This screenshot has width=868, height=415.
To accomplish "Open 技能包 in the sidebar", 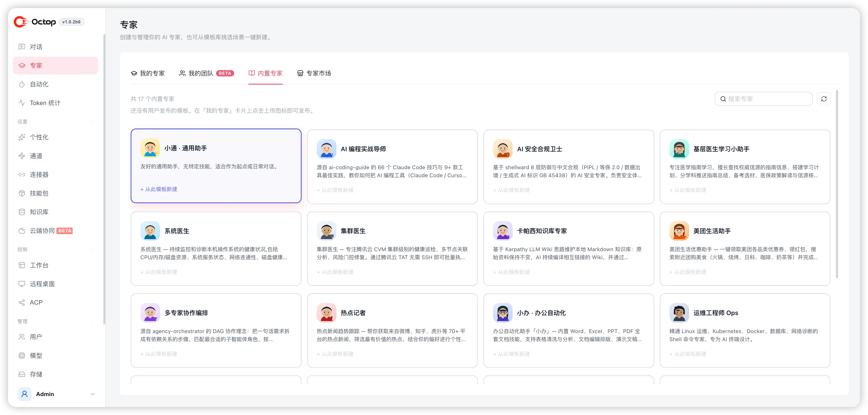I will [55, 193].
